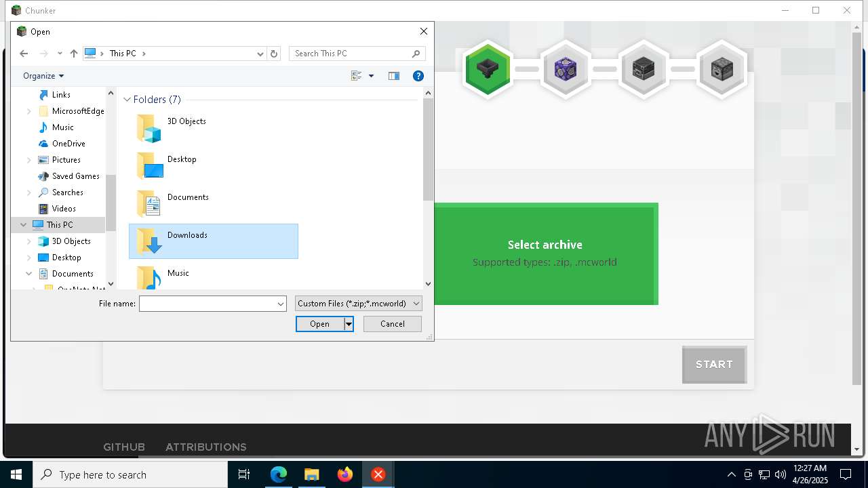Click the Select archive box

546,254
